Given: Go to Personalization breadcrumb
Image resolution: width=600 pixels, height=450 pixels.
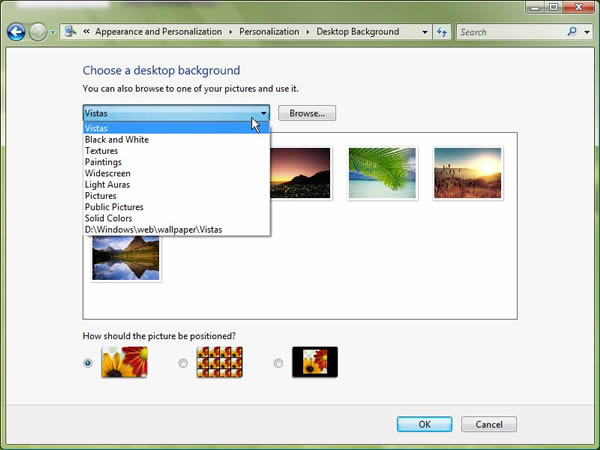Looking at the screenshot, I should click(x=269, y=31).
